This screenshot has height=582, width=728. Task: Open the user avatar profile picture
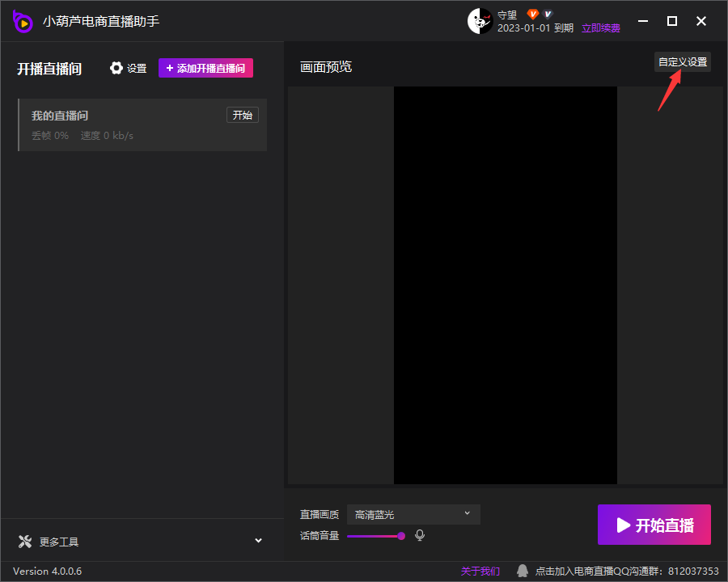pyautogui.click(x=480, y=21)
